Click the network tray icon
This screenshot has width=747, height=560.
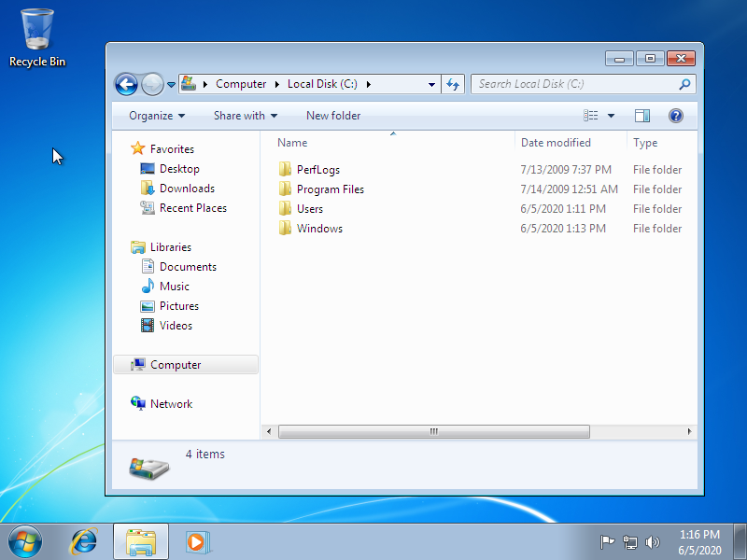coord(629,542)
